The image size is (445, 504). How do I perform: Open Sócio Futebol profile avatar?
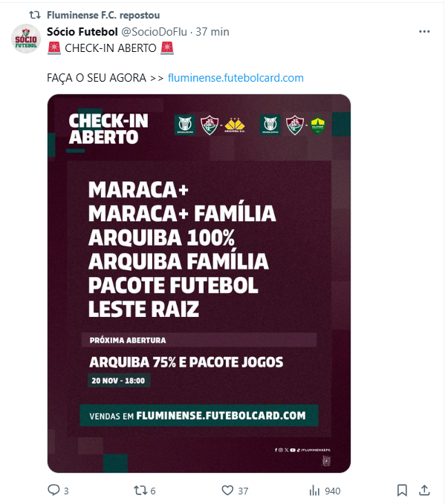[26, 39]
